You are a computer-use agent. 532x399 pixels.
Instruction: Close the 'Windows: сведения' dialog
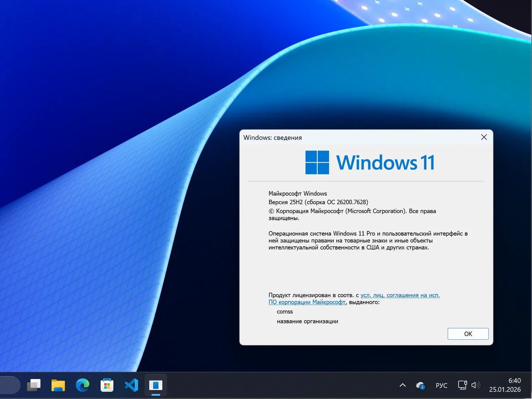pos(484,137)
